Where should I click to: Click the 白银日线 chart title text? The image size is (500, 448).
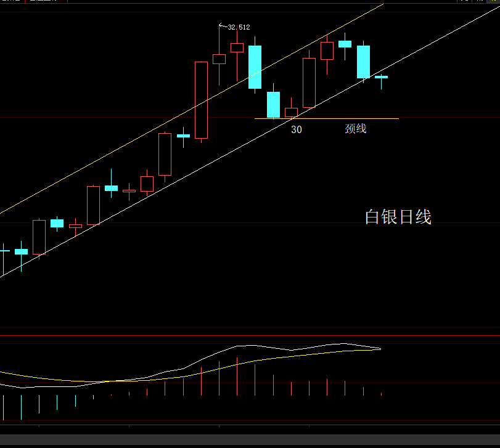398,217
